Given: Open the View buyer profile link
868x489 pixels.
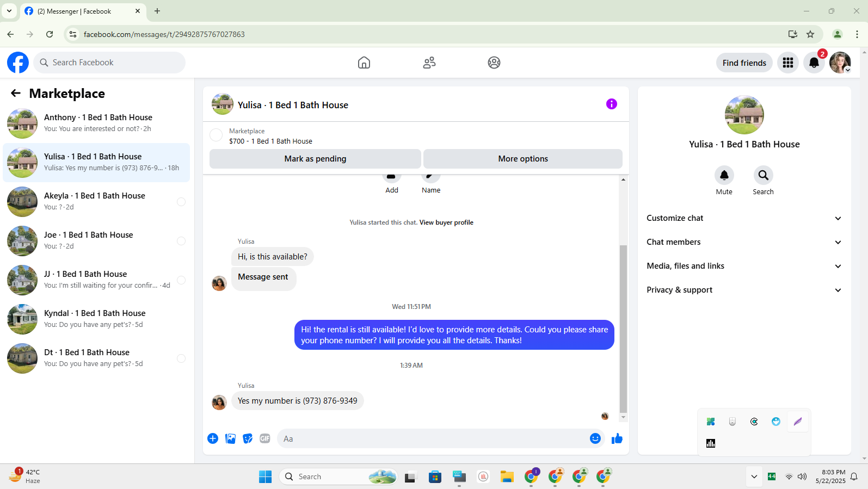Looking at the screenshot, I should (x=446, y=222).
